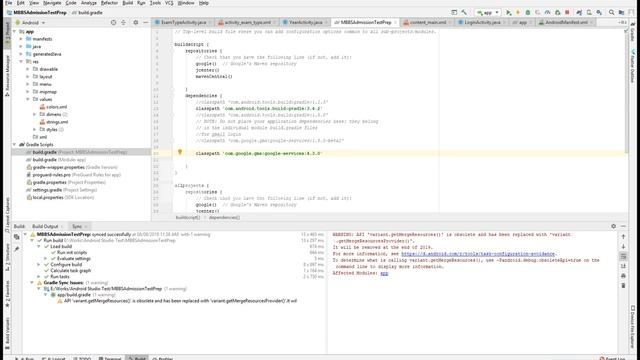Toggle the Device File Explorer side tab

tap(633, 327)
